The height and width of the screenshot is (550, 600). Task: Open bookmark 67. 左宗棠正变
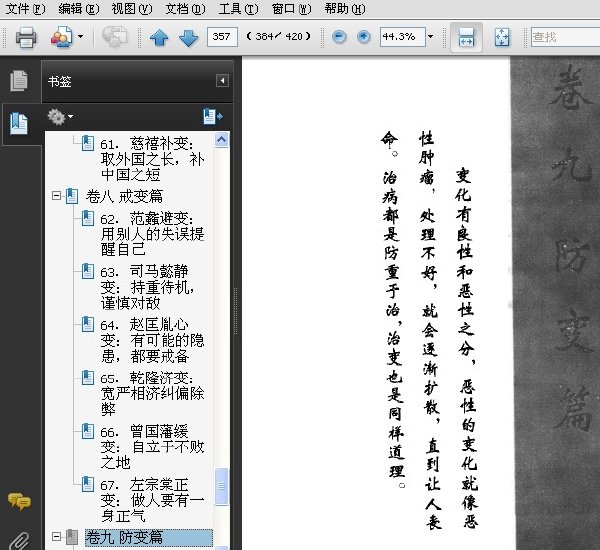click(x=152, y=500)
